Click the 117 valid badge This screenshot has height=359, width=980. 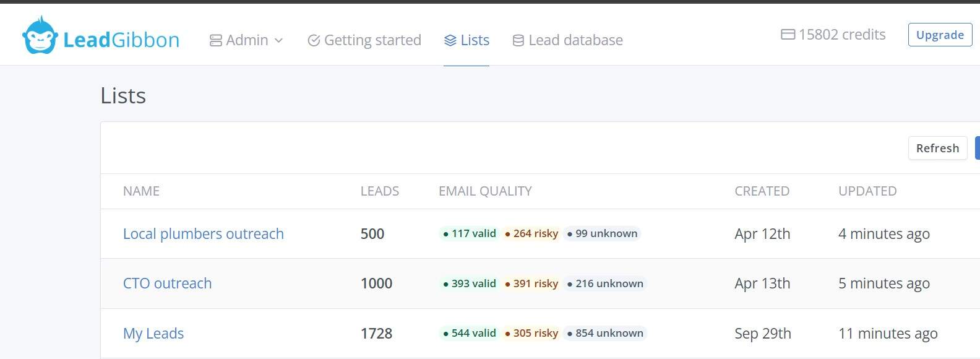(x=470, y=234)
